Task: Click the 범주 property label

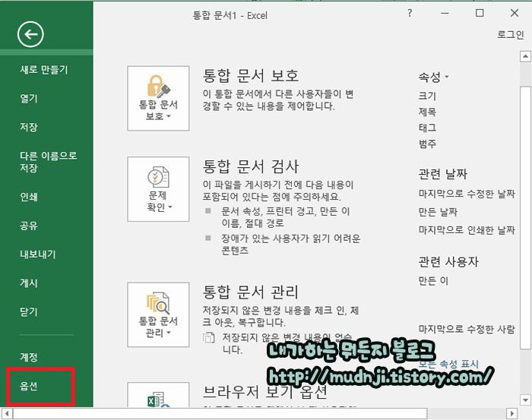Action: [427, 144]
